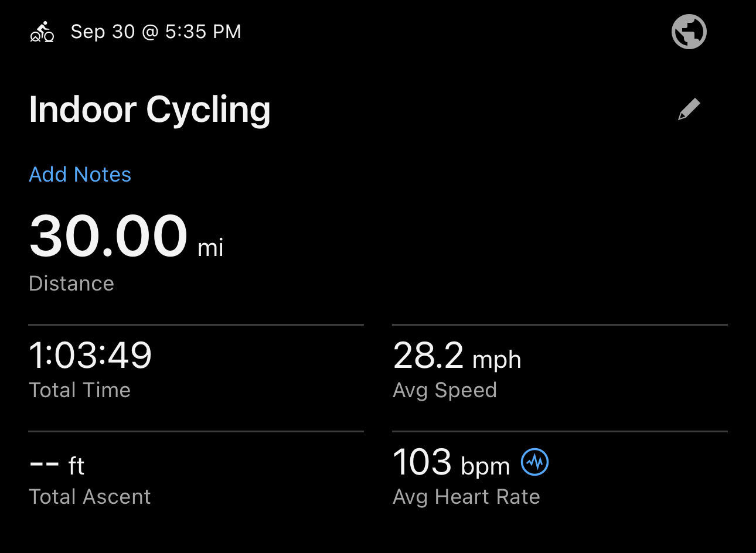Click the 28.2 average speed value

click(x=428, y=355)
